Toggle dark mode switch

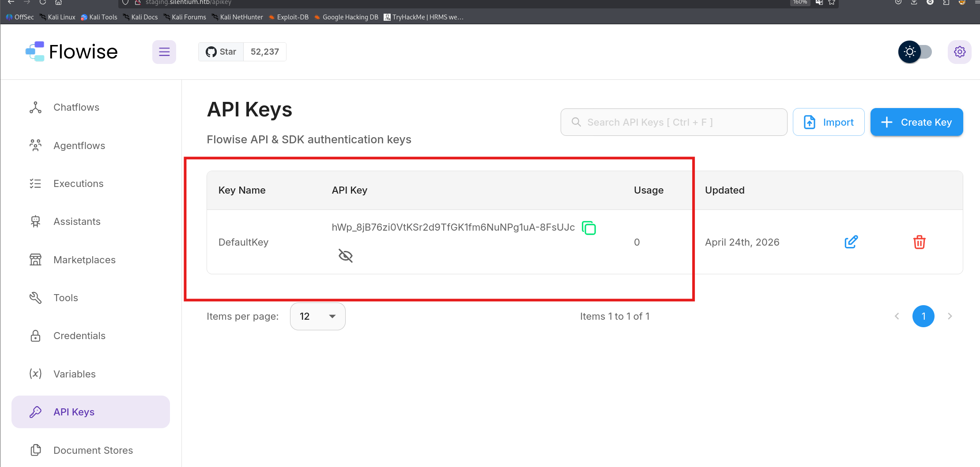coord(915,52)
